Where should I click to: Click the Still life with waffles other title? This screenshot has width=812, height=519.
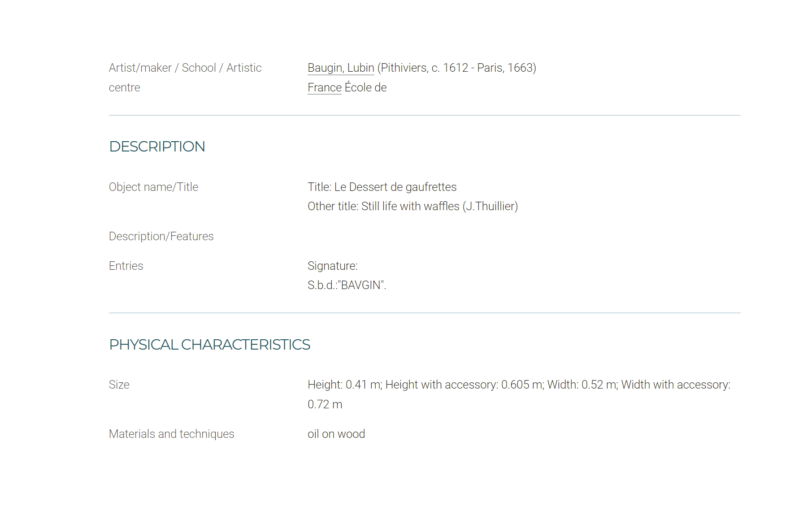click(440, 206)
